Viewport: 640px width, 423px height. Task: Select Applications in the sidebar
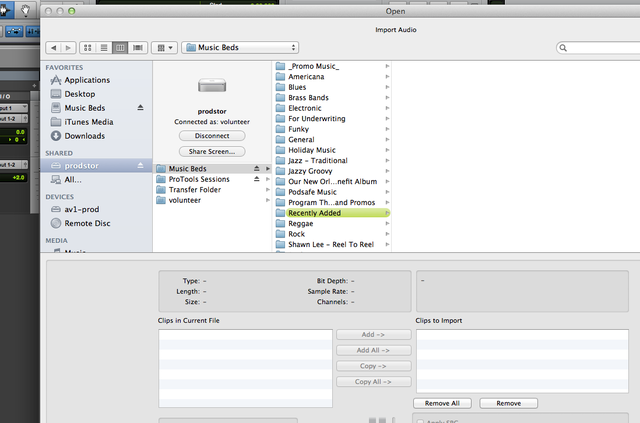(x=87, y=80)
